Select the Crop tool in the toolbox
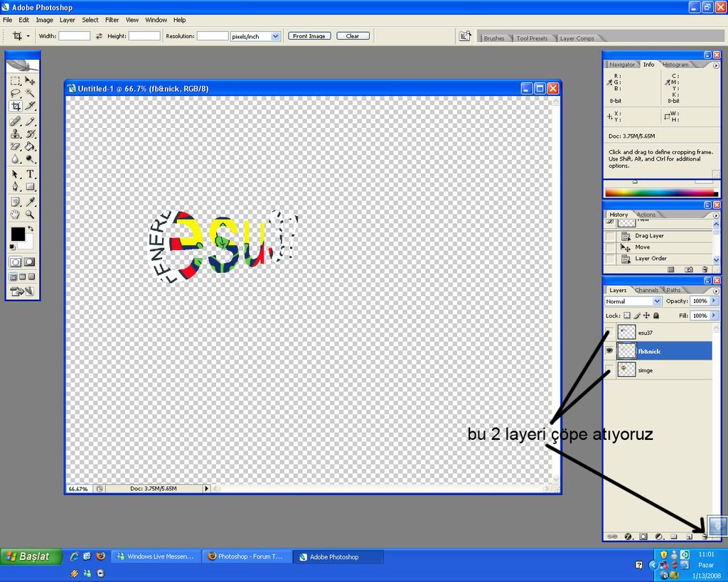728x582 pixels. click(16, 107)
